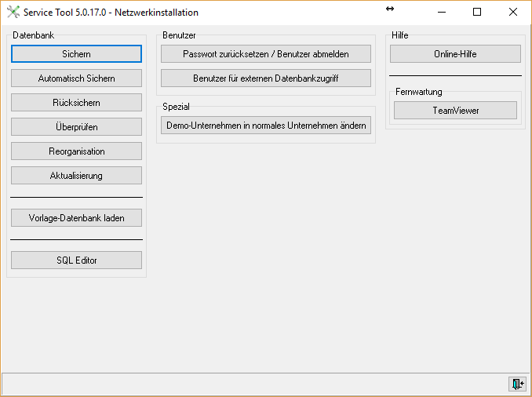
Task: Maximize the Service Tool window
Action: (477, 13)
